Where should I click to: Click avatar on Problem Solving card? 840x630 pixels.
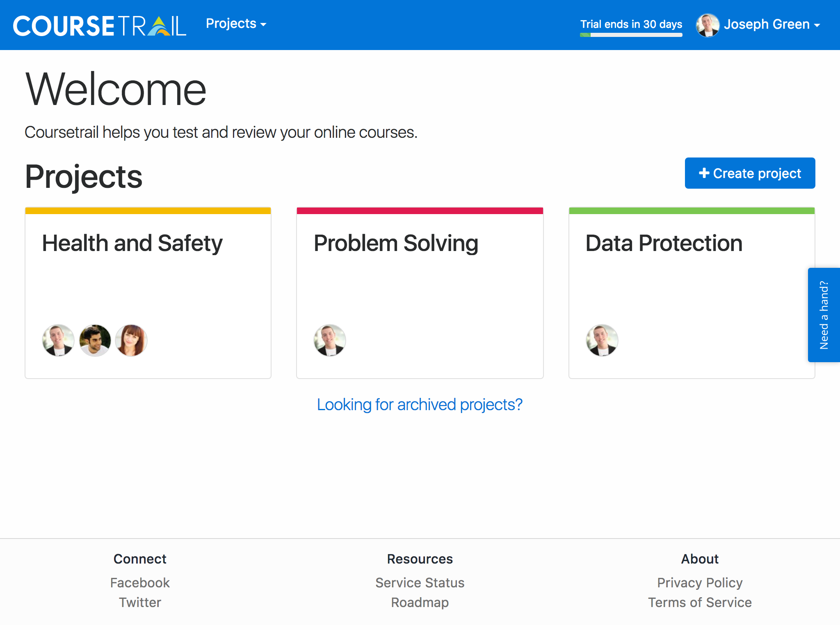pos(329,340)
